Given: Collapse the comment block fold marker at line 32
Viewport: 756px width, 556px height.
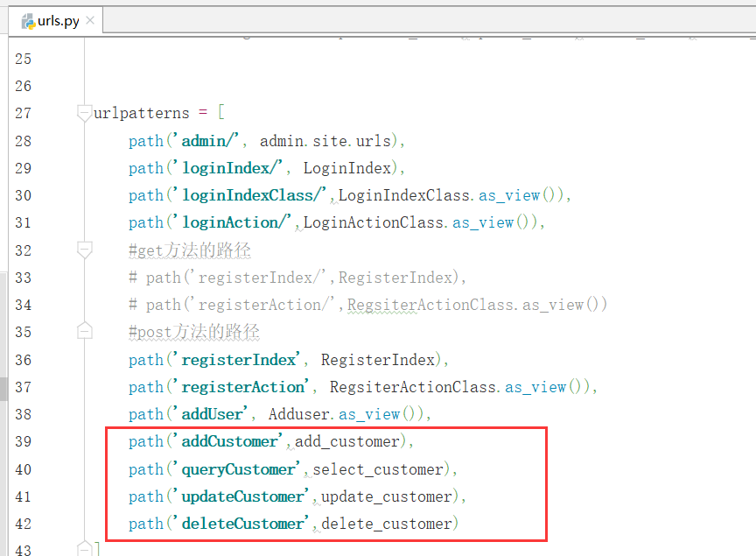Looking at the screenshot, I should [x=84, y=250].
